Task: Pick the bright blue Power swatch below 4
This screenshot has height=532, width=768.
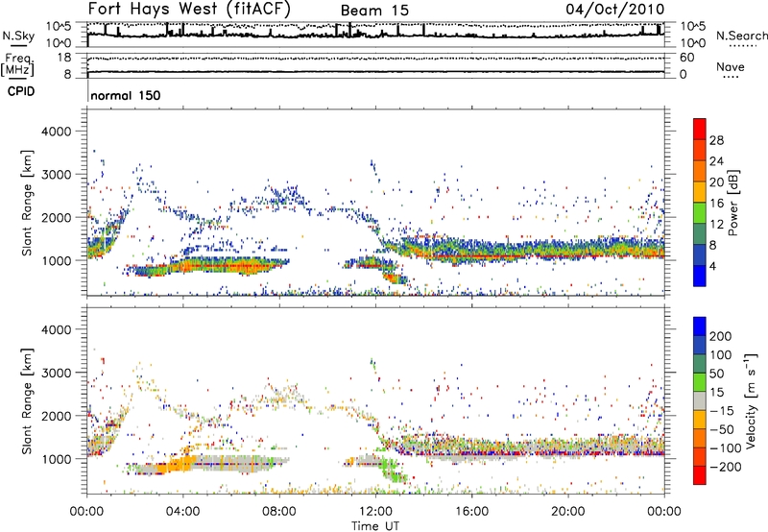Action: tap(700, 276)
